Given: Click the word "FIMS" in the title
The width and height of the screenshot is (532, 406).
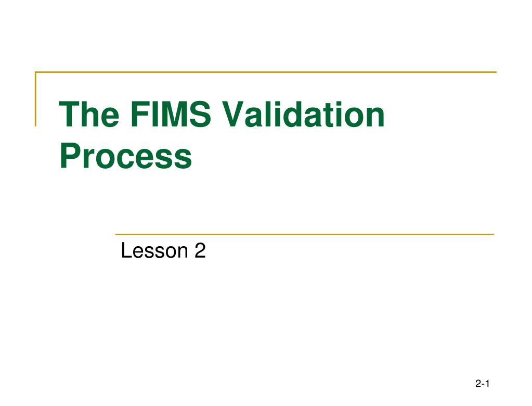Looking at the screenshot, I should (x=171, y=115).
